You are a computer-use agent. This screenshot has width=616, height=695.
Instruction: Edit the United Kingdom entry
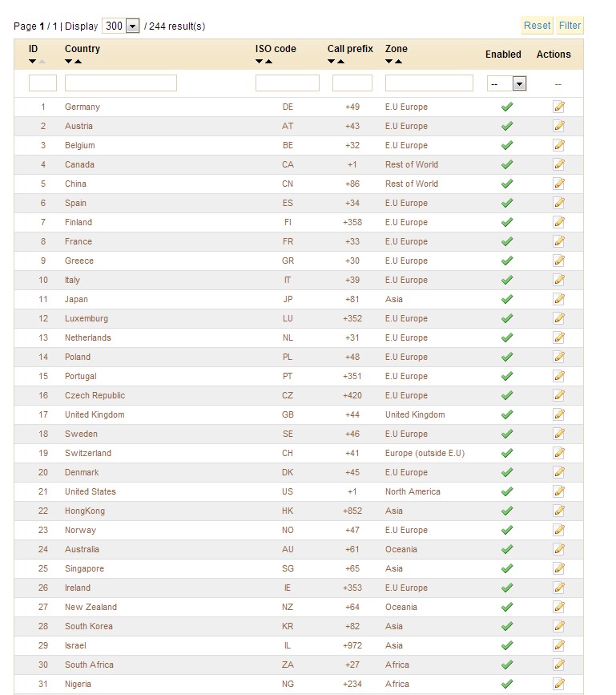558,414
